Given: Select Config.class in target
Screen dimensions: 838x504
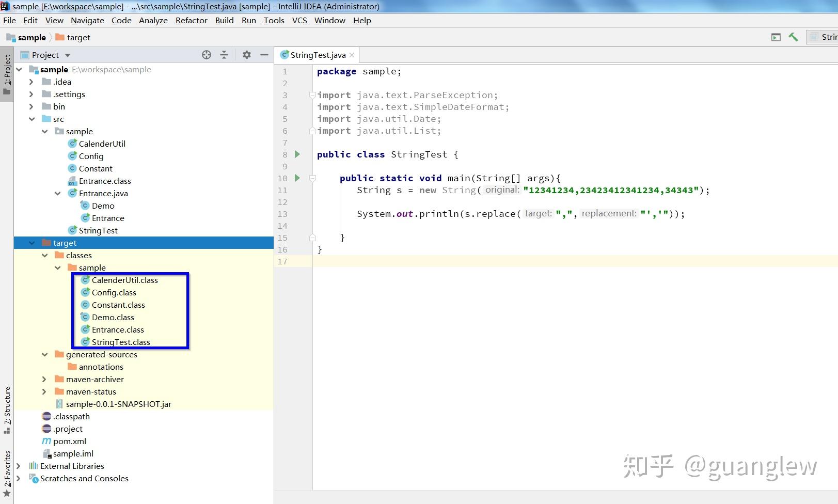Looking at the screenshot, I should (114, 292).
